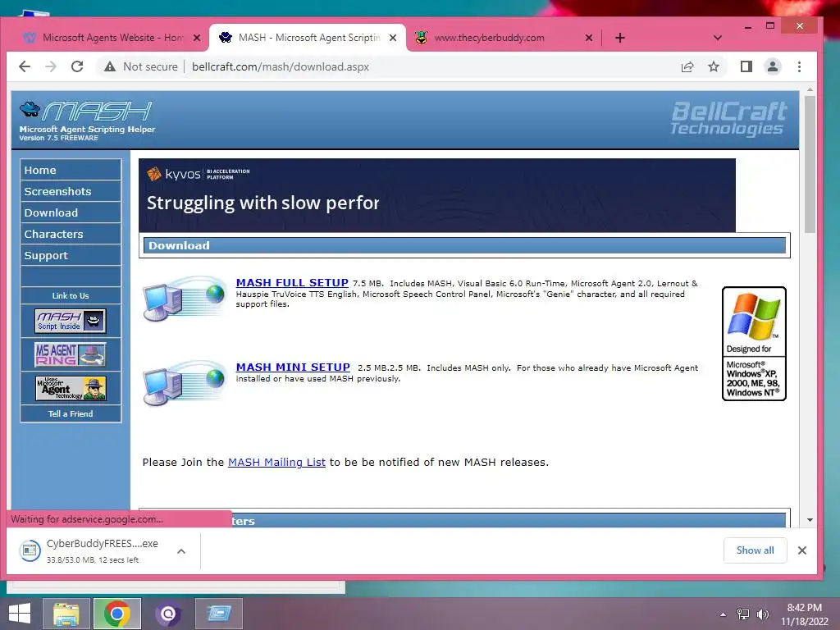
Task: Open File Explorer from the taskbar
Action: click(66, 614)
